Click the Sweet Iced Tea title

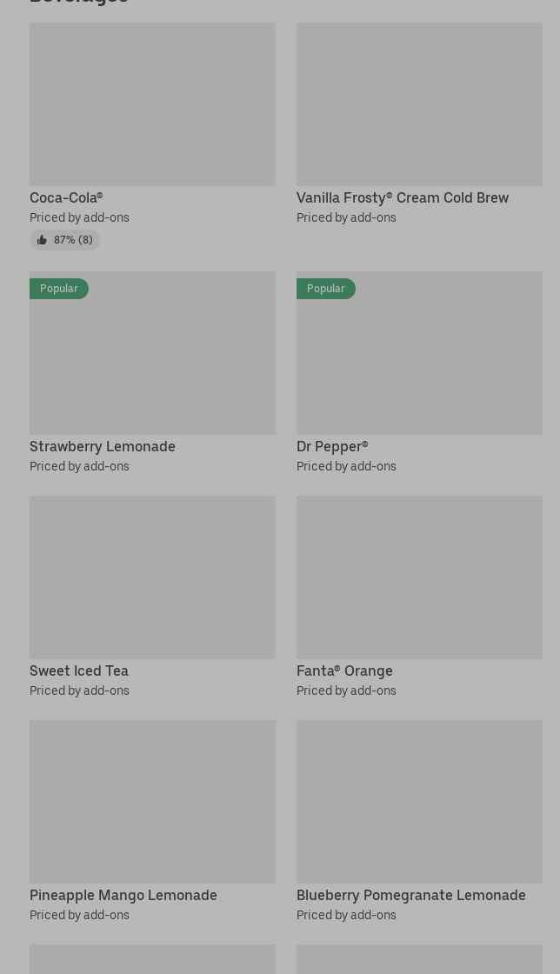[x=79, y=671]
